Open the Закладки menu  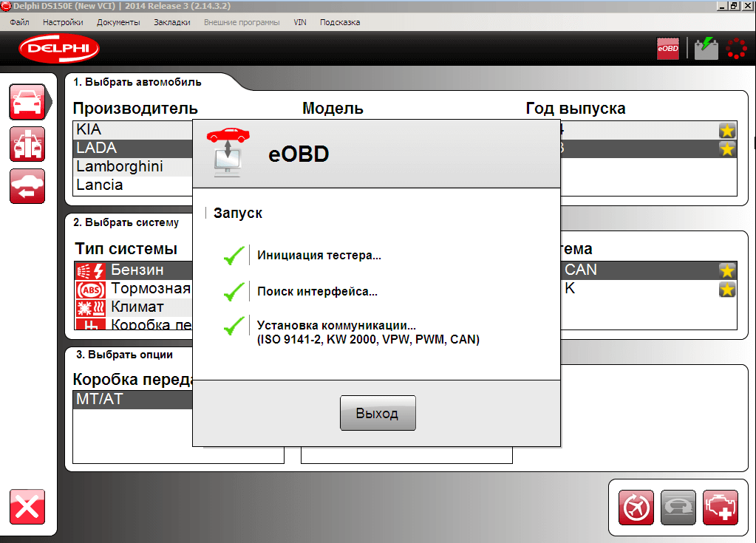(x=171, y=22)
